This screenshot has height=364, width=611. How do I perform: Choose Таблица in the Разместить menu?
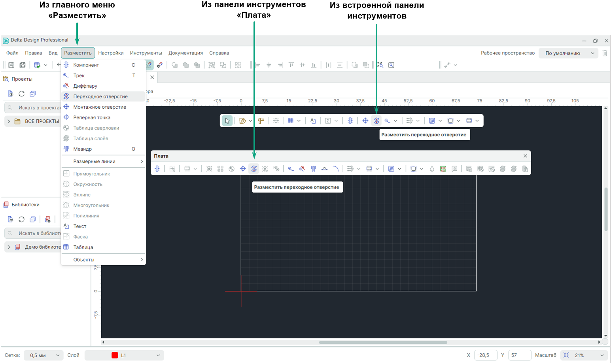[104, 247]
